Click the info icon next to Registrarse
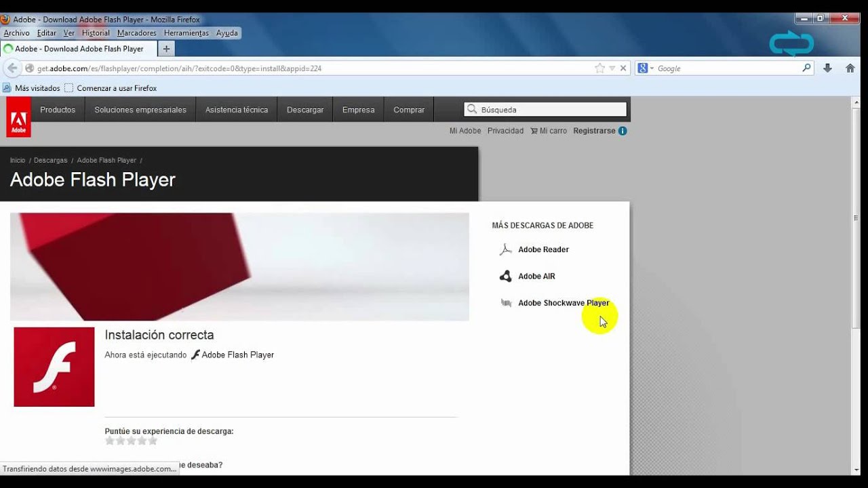This screenshot has height=488, width=868. point(623,131)
